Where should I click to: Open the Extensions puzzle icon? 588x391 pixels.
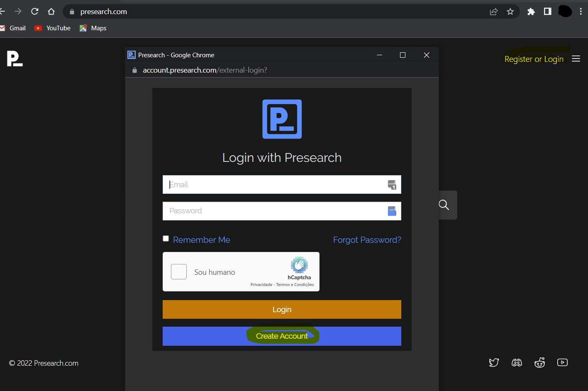click(x=531, y=12)
